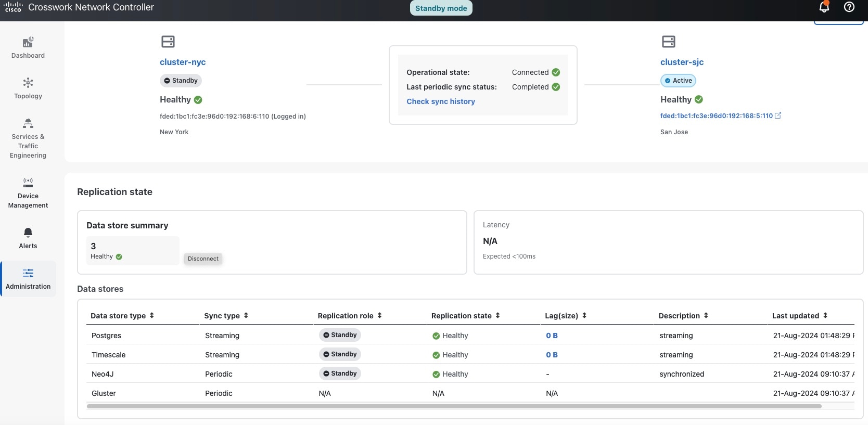Click the Healthy check icon in Data store summary
This screenshot has height=425, width=868.
tap(119, 256)
